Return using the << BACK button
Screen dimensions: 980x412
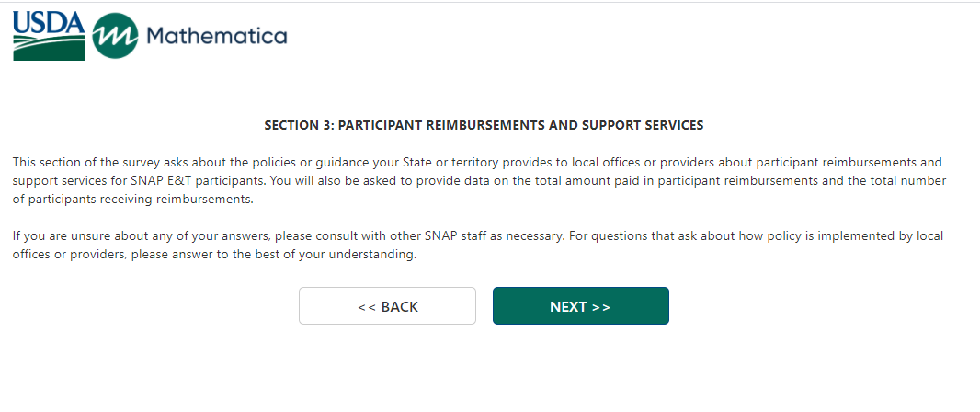pos(387,306)
